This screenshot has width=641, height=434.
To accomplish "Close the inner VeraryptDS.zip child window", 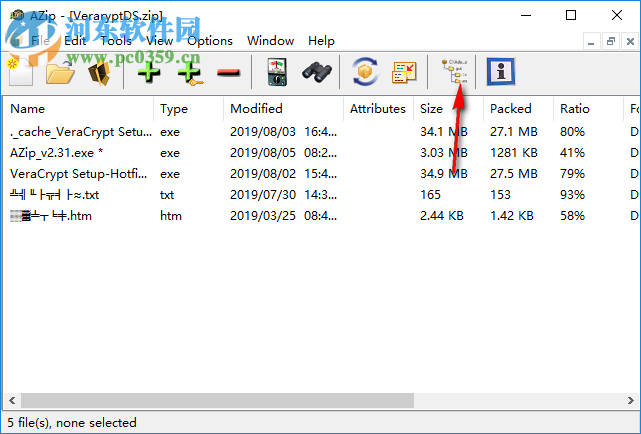I will (630, 41).
